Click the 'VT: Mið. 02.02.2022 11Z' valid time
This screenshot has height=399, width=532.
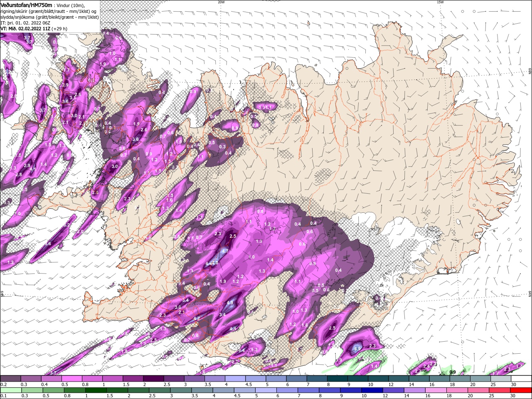click(25, 29)
